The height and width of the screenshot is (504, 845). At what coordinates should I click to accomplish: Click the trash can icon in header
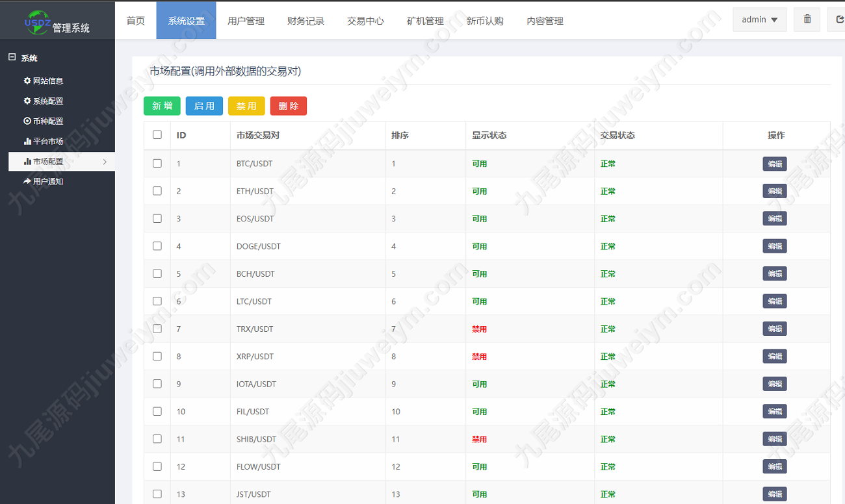[x=807, y=19]
